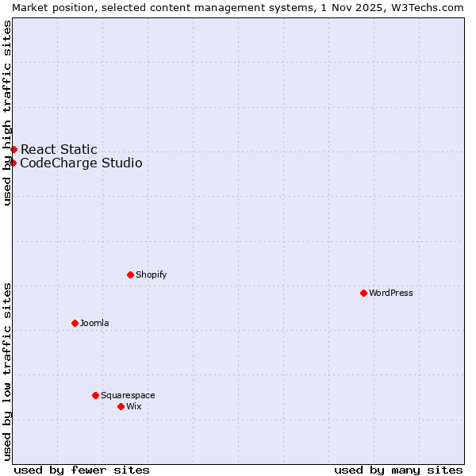Click the red marker for WordPress
This screenshot has width=476, height=476.
click(x=363, y=293)
